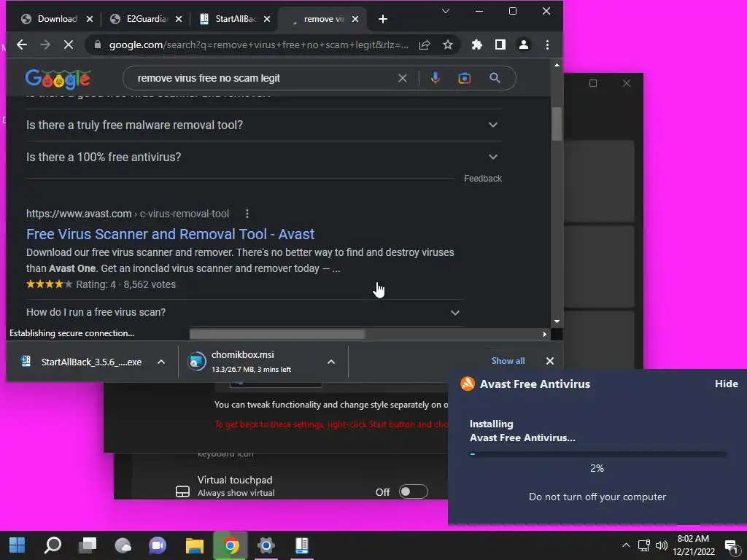Screen dimensions: 747x560
Task: Open the Google holiday logo
Action: 58,79
